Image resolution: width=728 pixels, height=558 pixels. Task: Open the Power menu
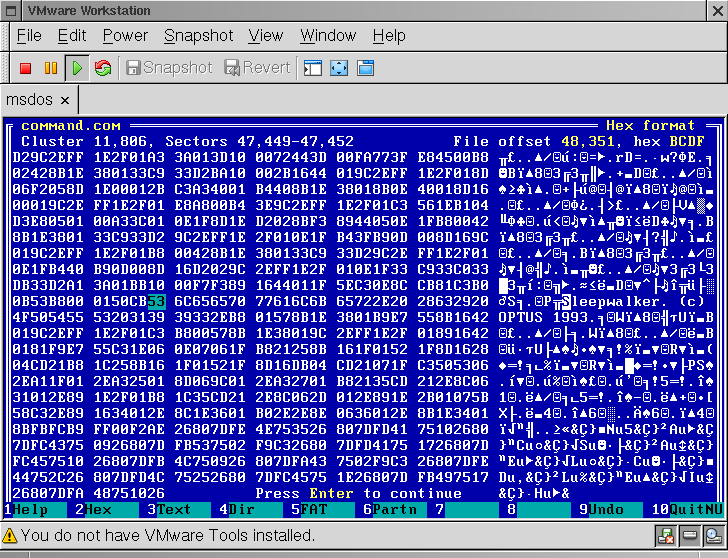click(x=125, y=36)
